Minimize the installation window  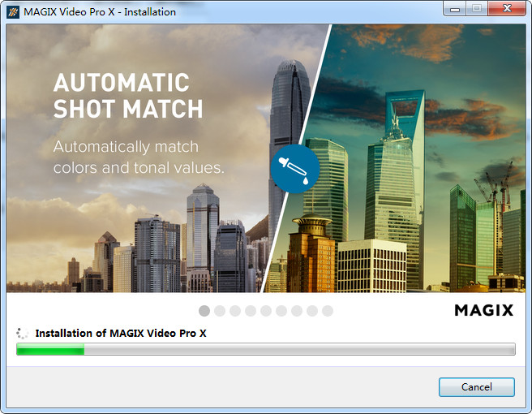click(x=455, y=9)
